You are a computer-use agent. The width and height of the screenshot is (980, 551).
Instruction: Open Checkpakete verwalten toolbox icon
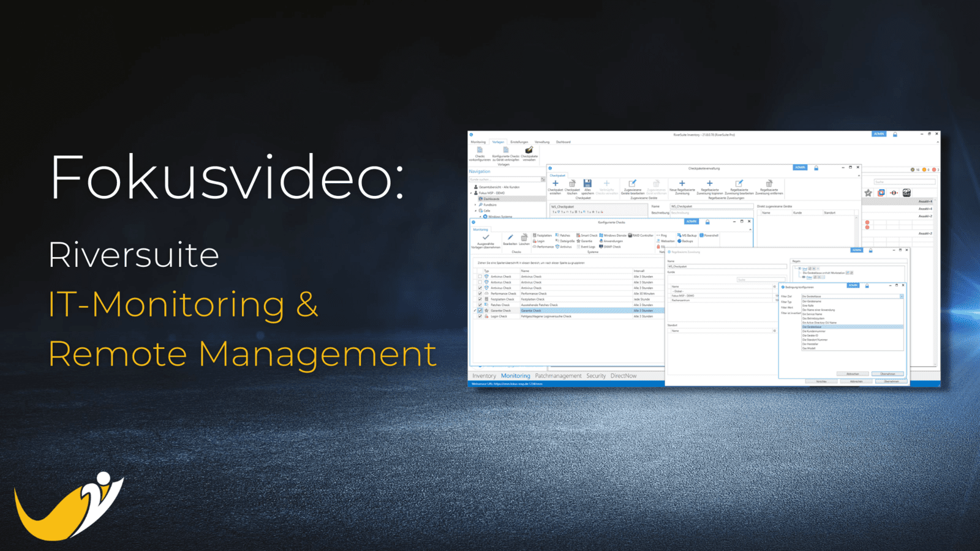point(529,150)
